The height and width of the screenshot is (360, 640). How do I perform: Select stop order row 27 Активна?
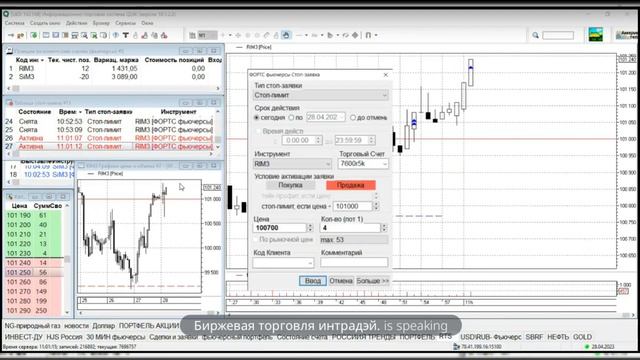(x=110, y=147)
